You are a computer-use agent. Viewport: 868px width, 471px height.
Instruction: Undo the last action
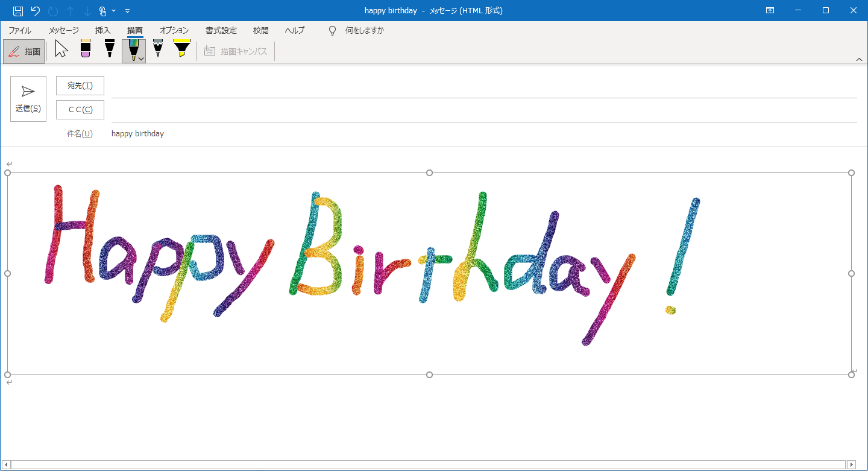click(x=35, y=10)
